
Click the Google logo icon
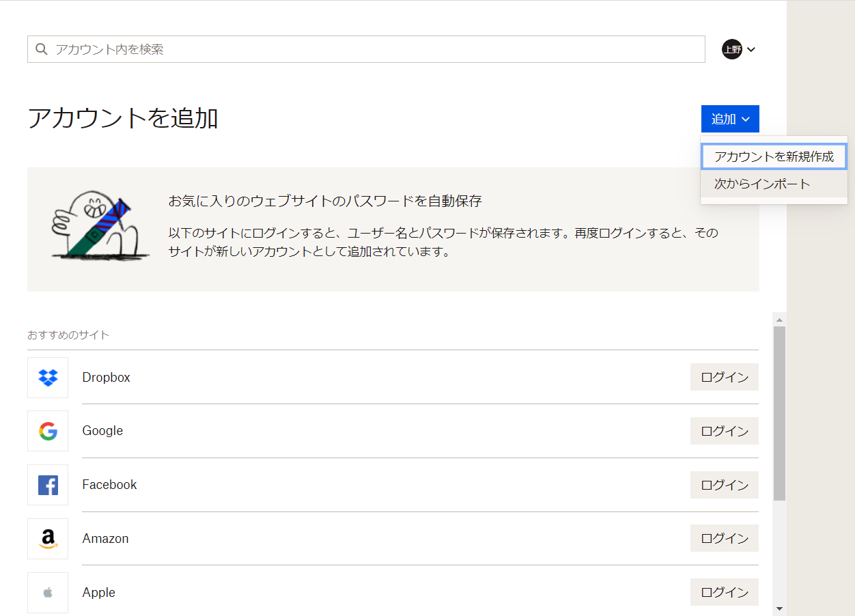[48, 431]
